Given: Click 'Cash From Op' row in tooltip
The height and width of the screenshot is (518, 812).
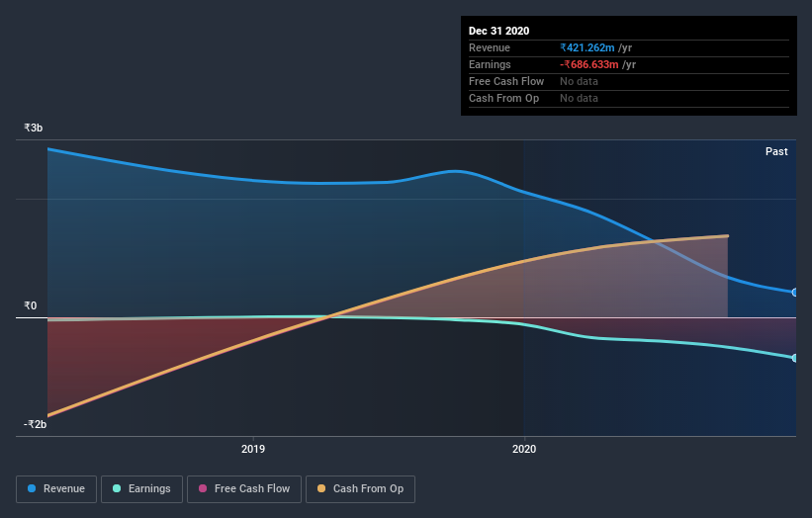Looking at the screenshot, I should click(629, 98).
